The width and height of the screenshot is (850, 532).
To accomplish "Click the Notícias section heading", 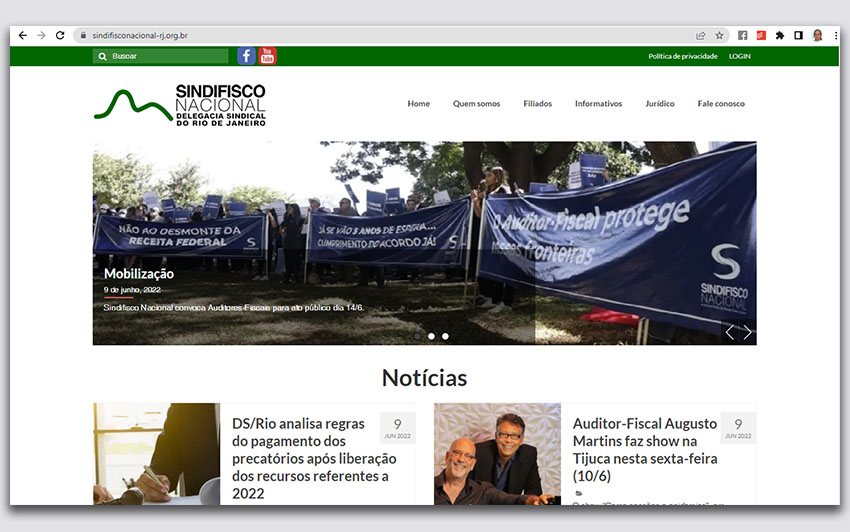I will (x=424, y=378).
